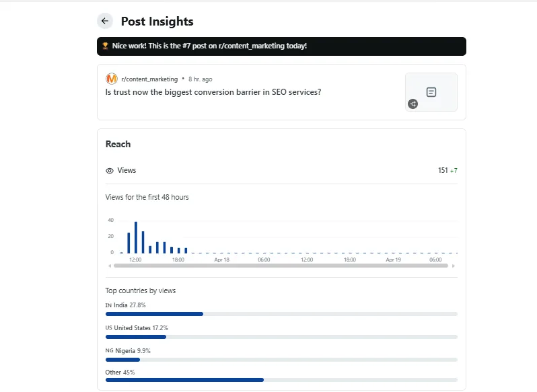Click the 12:00 label on the chart axis
Viewport: 537px width, 392px height.
pos(135,260)
